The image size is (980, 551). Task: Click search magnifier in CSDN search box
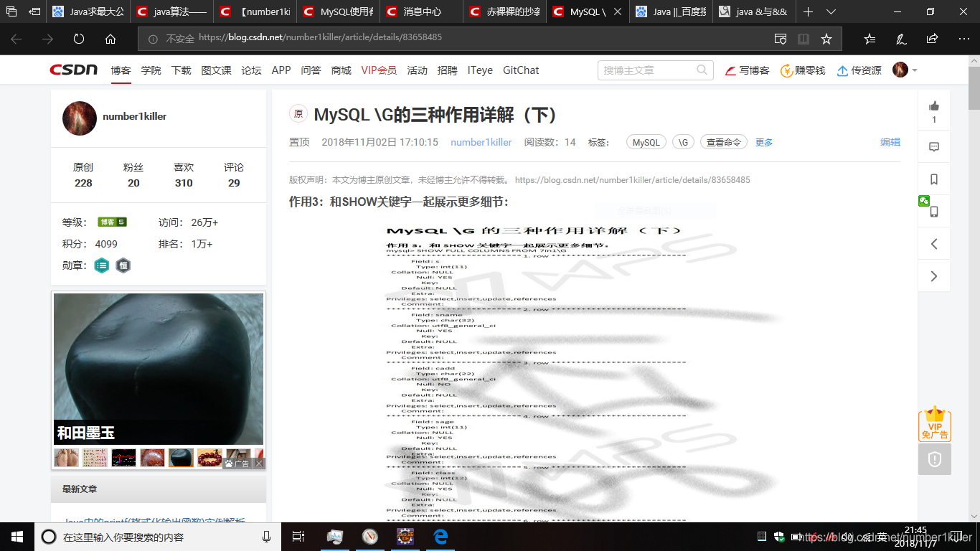[x=702, y=70]
